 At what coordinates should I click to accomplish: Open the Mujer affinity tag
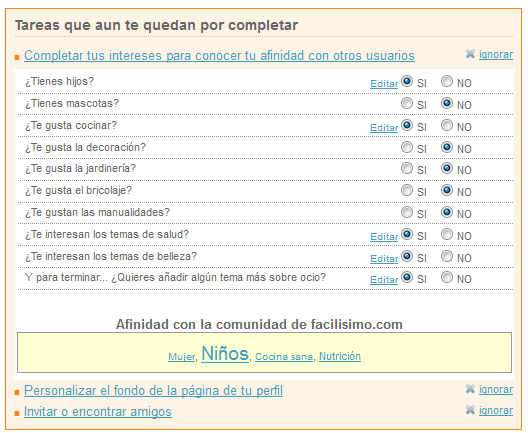pyautogui.click(x=182, y=357)
